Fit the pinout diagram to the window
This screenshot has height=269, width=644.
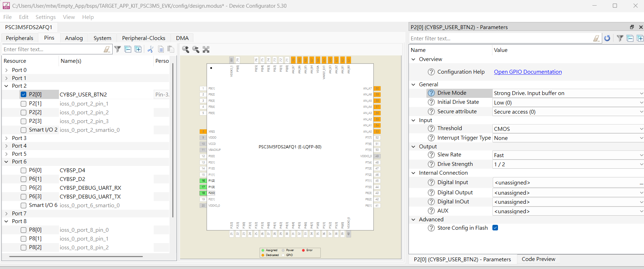(x=206, y=49)
